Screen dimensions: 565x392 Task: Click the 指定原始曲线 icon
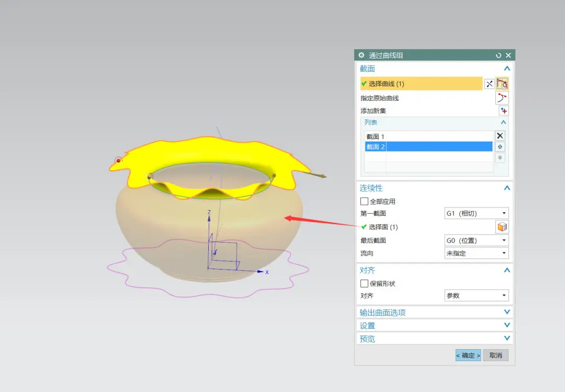tap(502, 98)
